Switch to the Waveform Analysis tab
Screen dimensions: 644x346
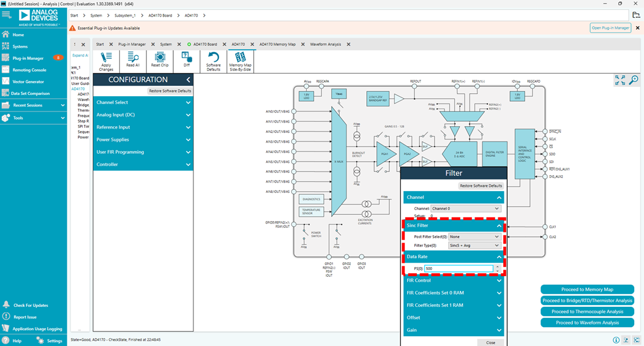[x=325, y=44]
